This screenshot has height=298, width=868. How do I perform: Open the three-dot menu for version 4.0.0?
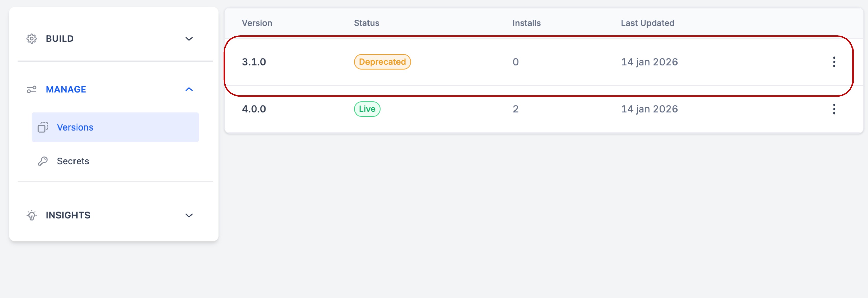pyautogui.click(x=834, y=109)
